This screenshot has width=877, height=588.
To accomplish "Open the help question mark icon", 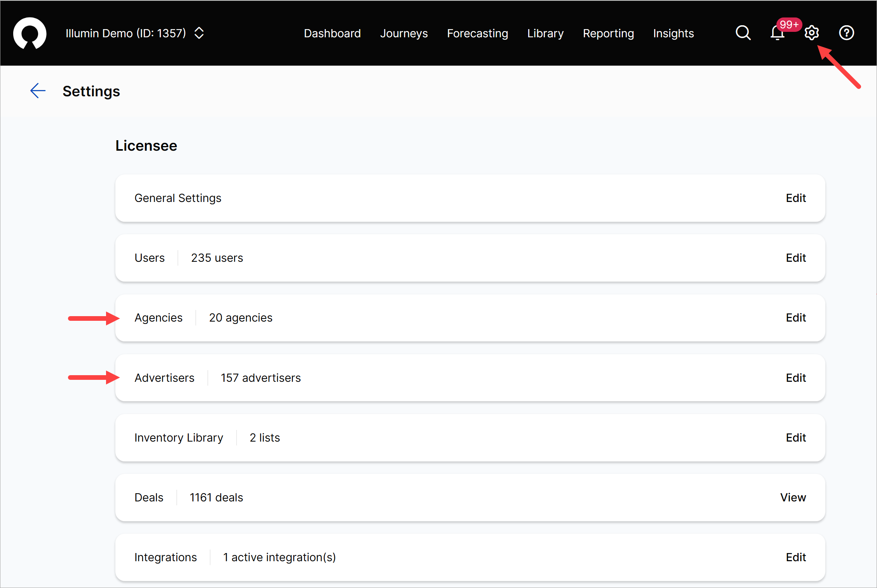I will 846,33.
